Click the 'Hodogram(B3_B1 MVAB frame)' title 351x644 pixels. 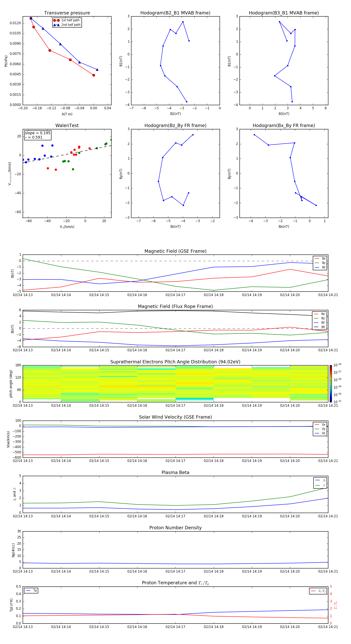pos(284,13)
